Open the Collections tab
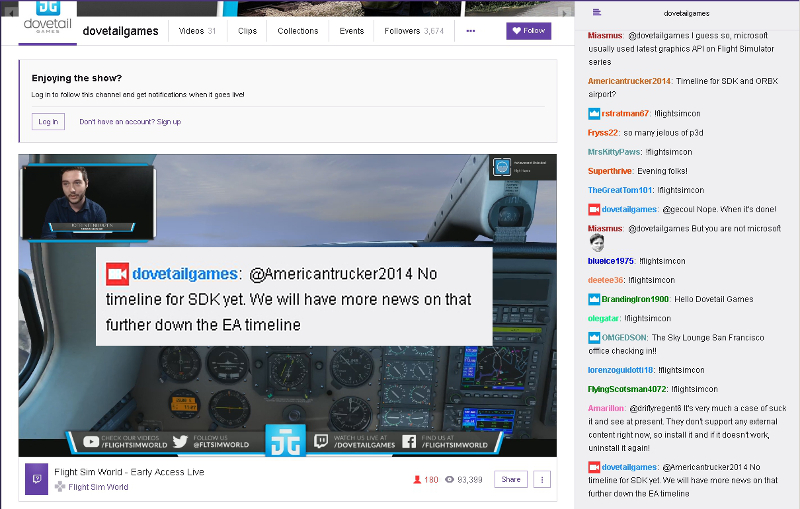 298,31
